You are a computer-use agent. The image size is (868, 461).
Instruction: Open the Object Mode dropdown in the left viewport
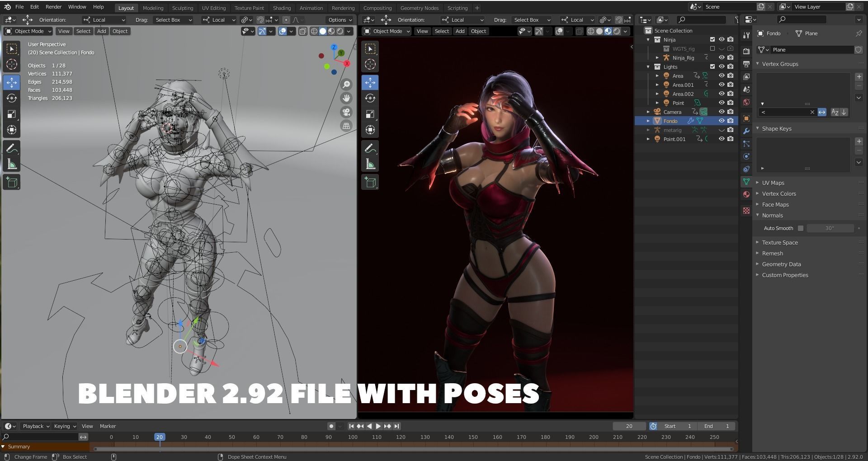click(x=28, y=31)
